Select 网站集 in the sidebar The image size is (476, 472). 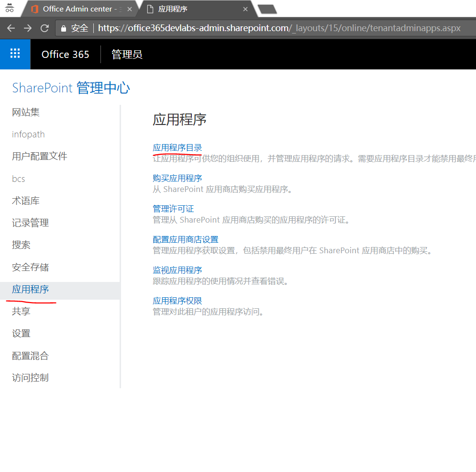pos(25,112)
